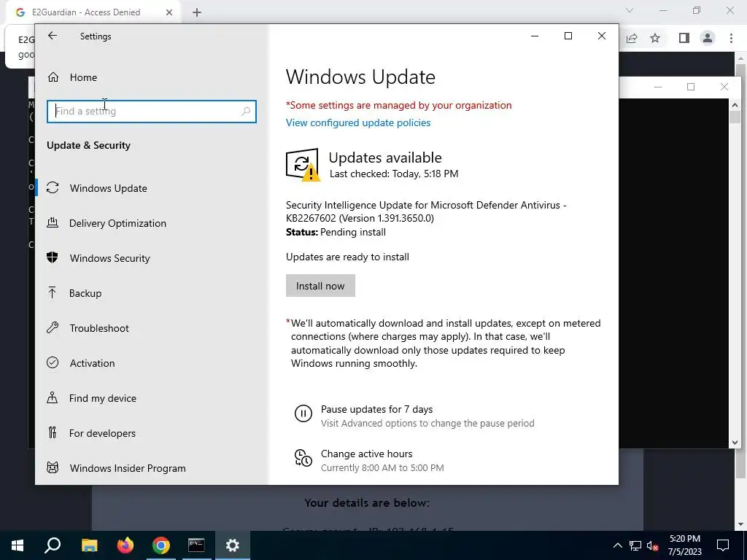This screenshot has height=560, width=747.
Task: Click the Delivery Optimization icon
Action: (53, 222)
